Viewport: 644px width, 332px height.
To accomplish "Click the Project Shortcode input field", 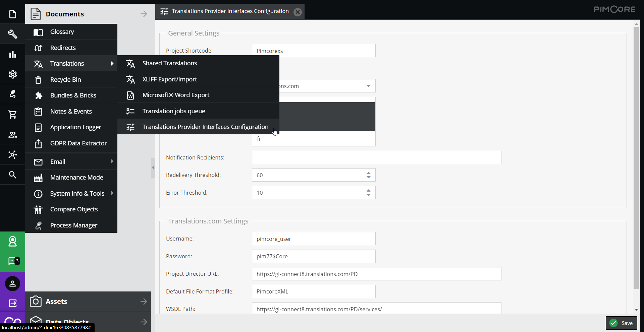I will point(314,51).
